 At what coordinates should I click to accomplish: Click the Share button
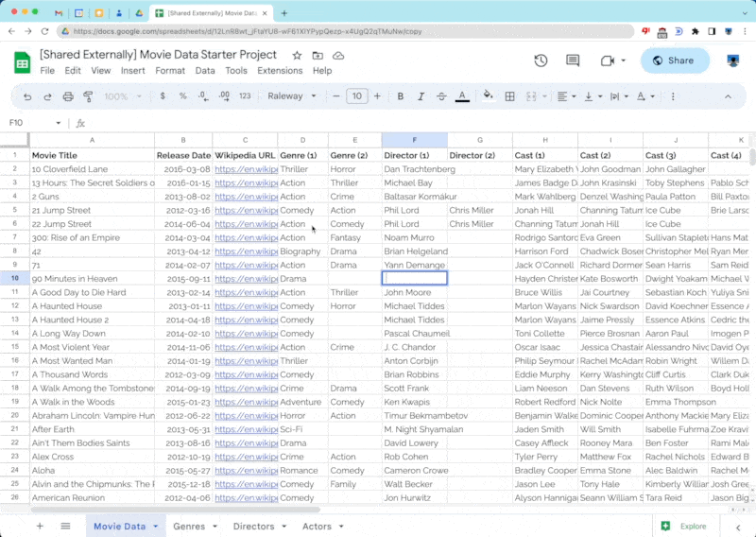[675, 61]
